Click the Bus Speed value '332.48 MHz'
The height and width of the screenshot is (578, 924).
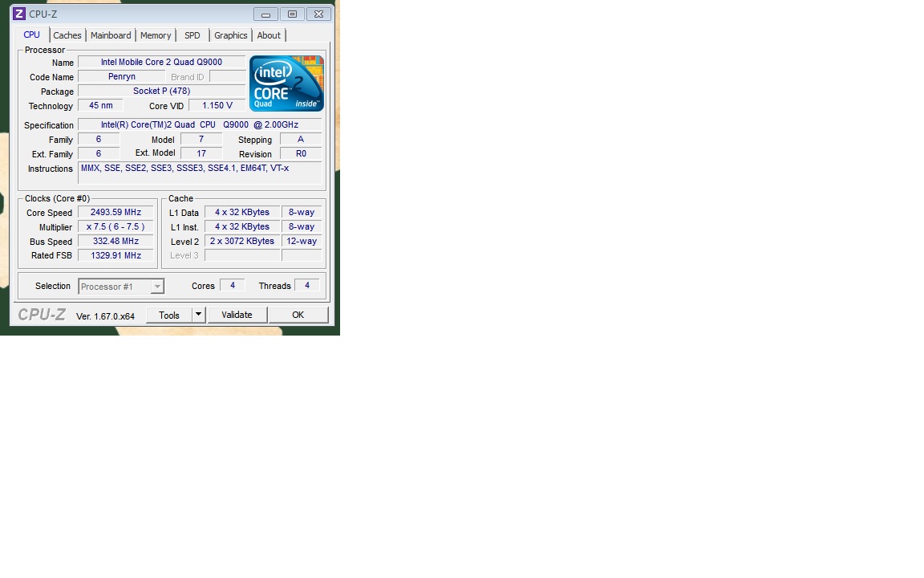(115, 241)
